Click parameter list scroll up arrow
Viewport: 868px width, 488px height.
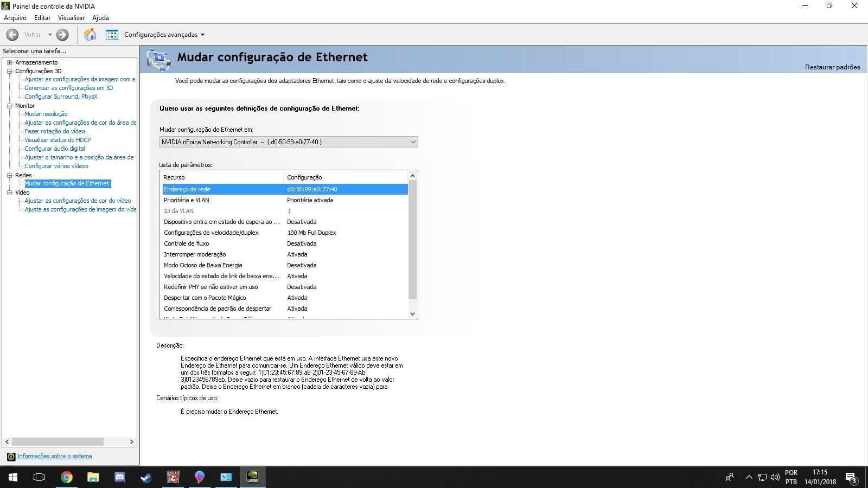pyautogui.click(x=412, y=176)
